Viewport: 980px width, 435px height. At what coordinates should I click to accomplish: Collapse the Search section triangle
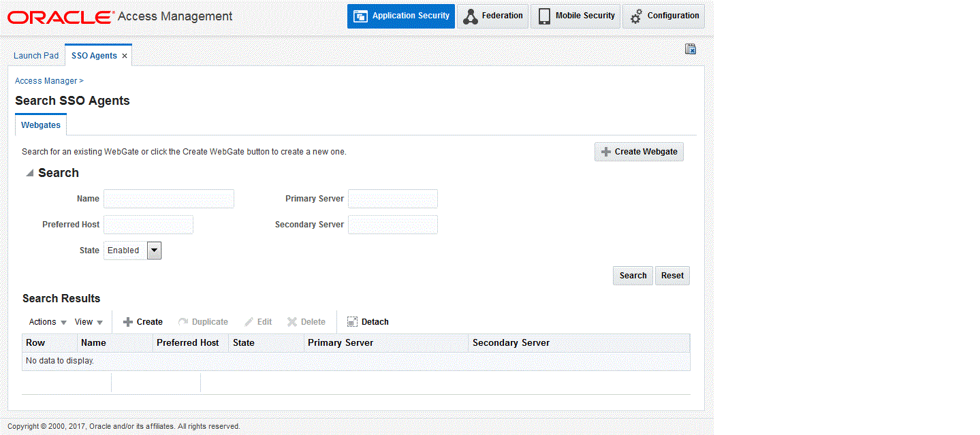(x=29, y=174)
